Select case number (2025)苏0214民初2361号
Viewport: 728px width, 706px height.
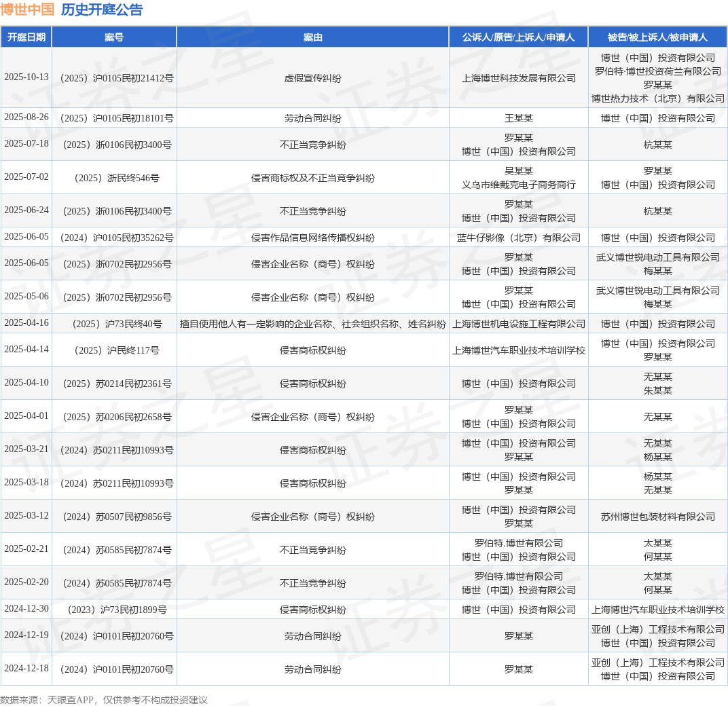coord(117,384)
